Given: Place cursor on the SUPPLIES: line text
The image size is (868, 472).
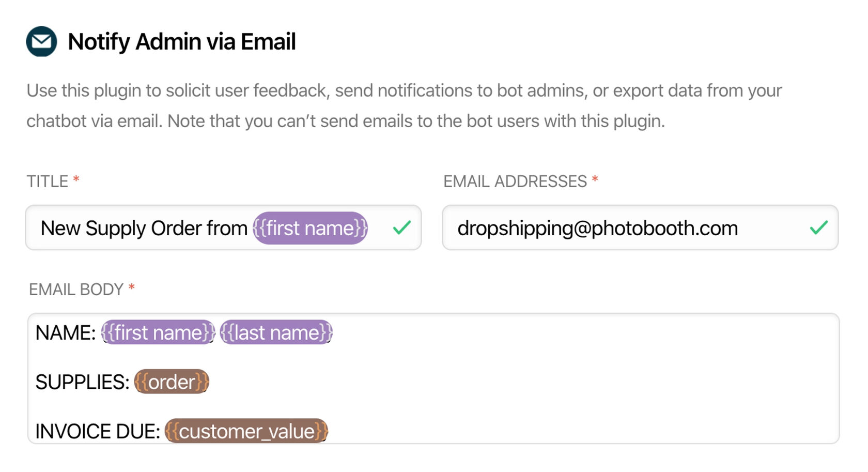Looking at the screenshot, I should [82, 383].
